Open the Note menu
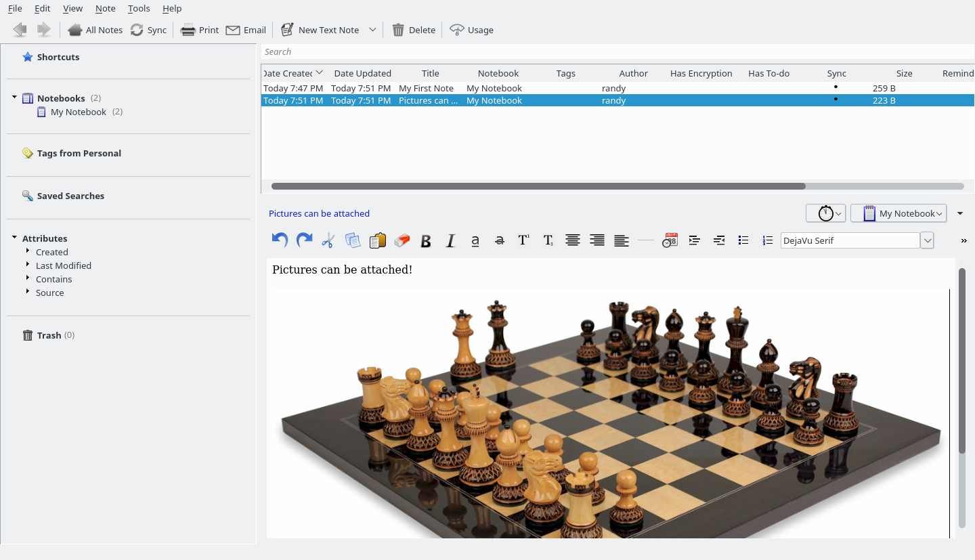This screenshot has width=975, height=560. click(x=105, y=8)
